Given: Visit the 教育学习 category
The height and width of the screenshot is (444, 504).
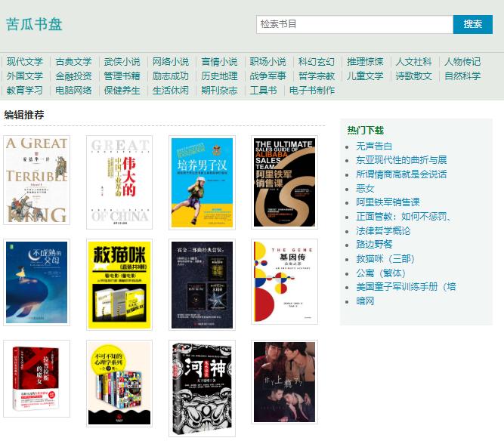Looking at the screenshot, I should pyautogui.click(x=25, y=91).
